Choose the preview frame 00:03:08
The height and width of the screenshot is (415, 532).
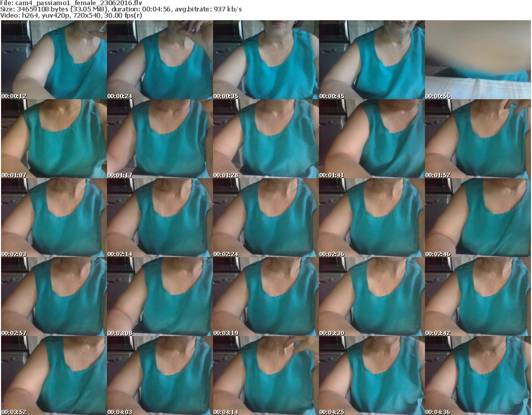click(160, 297)
